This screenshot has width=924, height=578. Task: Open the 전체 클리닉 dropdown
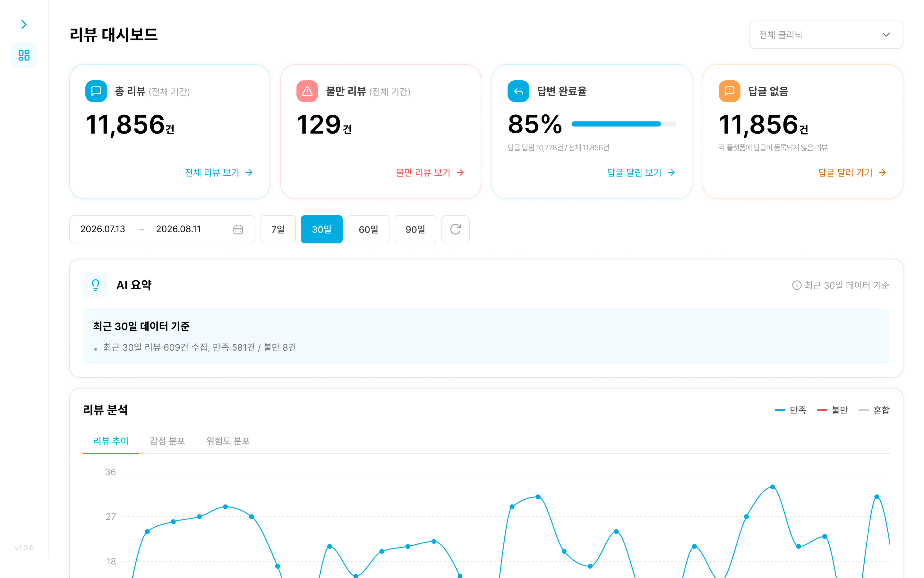coord(826,35)
